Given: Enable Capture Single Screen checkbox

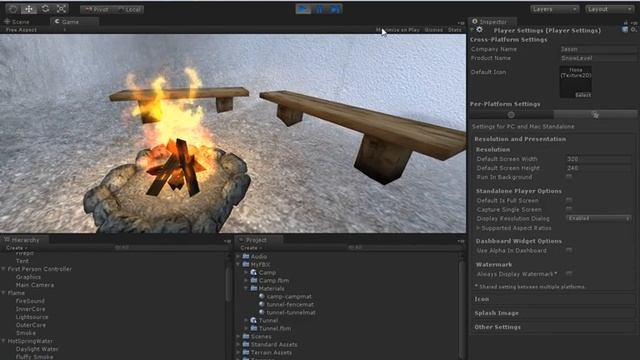Looking at the screenshot, I should (569, 209).
